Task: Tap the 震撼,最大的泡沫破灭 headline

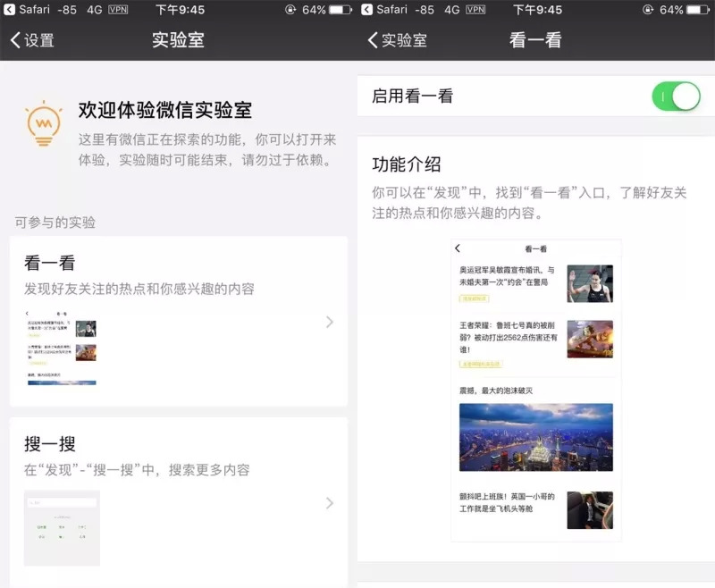Action: (496, 391)
